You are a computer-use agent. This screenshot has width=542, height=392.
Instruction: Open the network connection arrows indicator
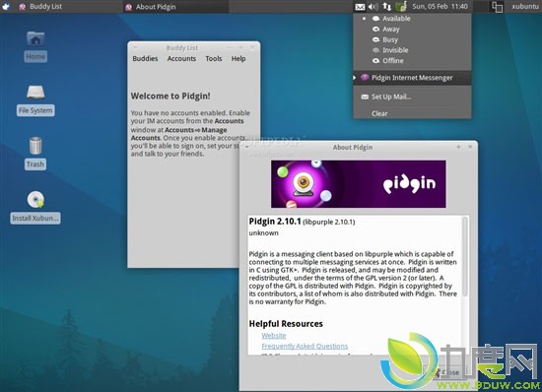point(387,7)
